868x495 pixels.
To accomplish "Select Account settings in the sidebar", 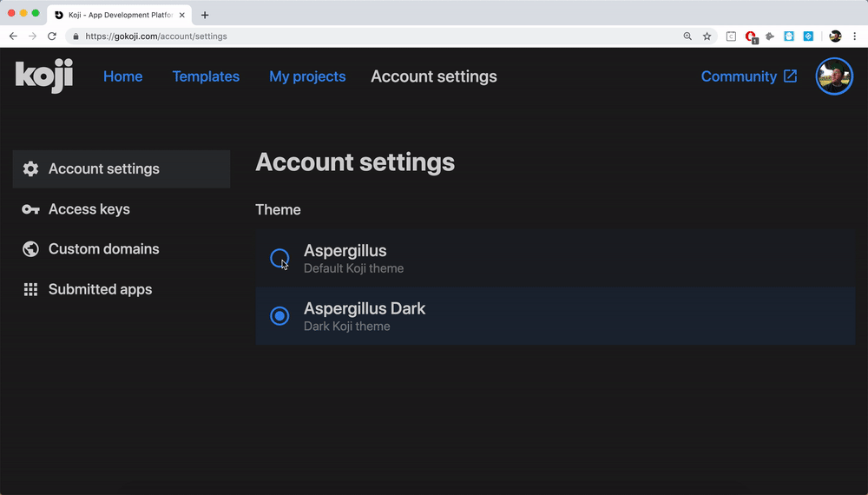I will pyautogui.click(x=122, y=168).
